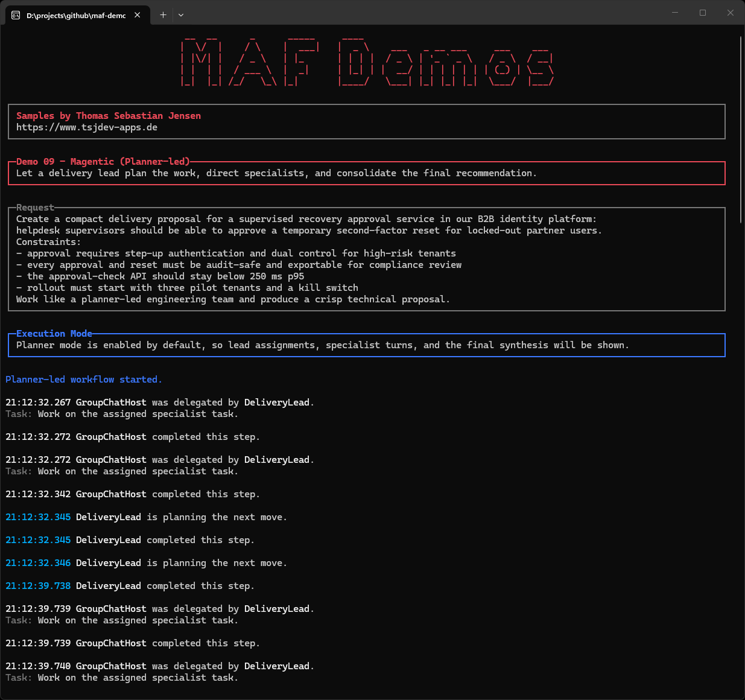Screen dimensions: 745x700
Task: Click the "Samples by Thomas Sebastian Jensen" text
Action: (109, 116)
